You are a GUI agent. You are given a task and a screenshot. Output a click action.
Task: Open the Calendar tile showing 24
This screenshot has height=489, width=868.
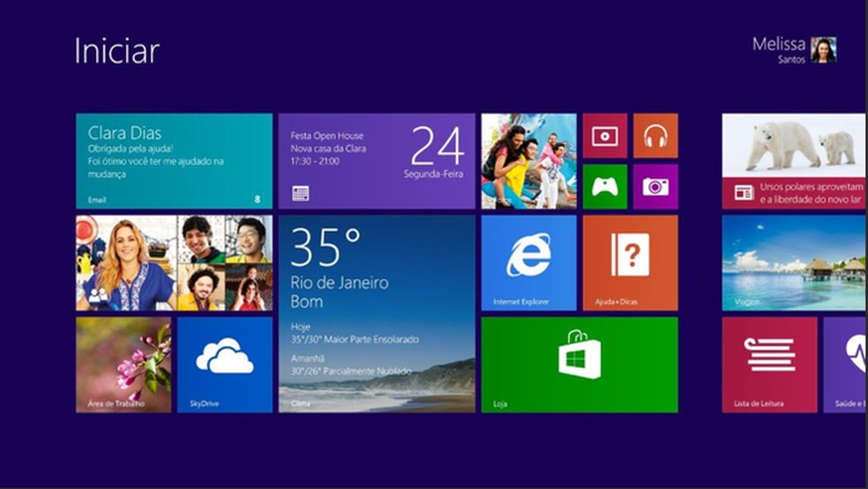point(377,162)
